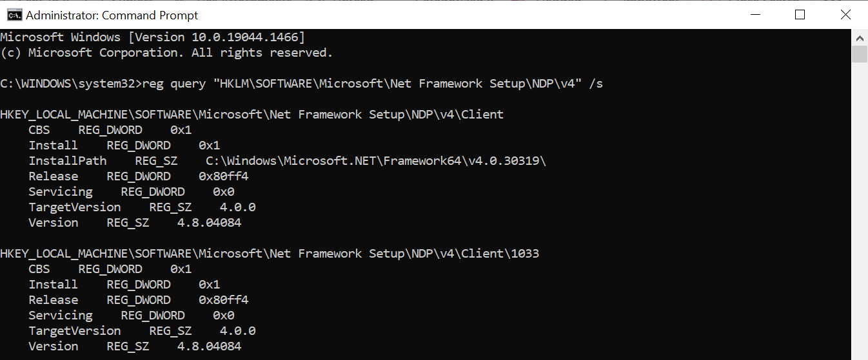Click the Version 4.8.04084 entry under Client\1033
868x360 pixels.
click(135, 346)
